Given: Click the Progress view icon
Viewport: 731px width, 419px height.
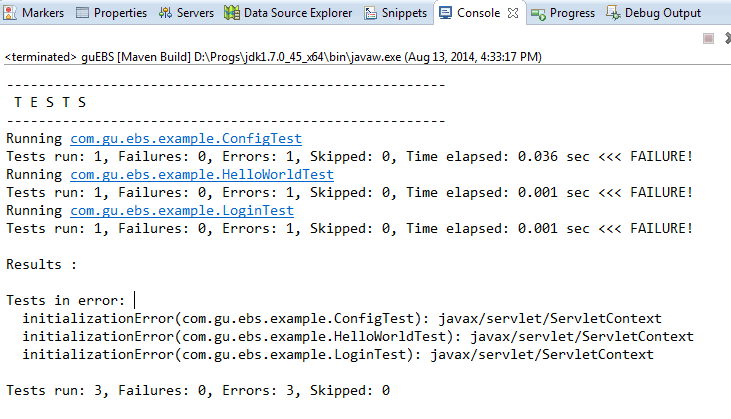Looking at the screenshot, I should [x=538, y=14].
